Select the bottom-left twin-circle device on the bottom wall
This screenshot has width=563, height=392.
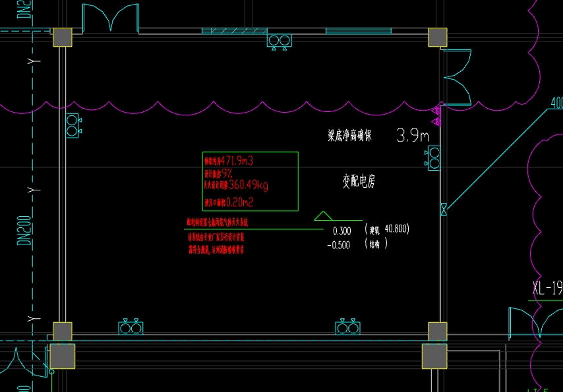[131, 327]
